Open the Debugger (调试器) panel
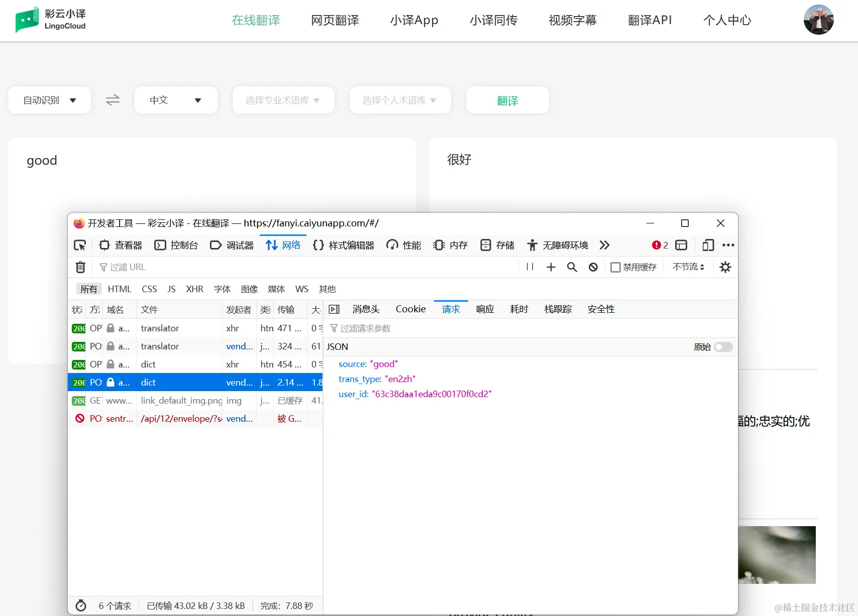Image resolution: width=858 pixels, height=616 pixels. [x=232, y=245]
